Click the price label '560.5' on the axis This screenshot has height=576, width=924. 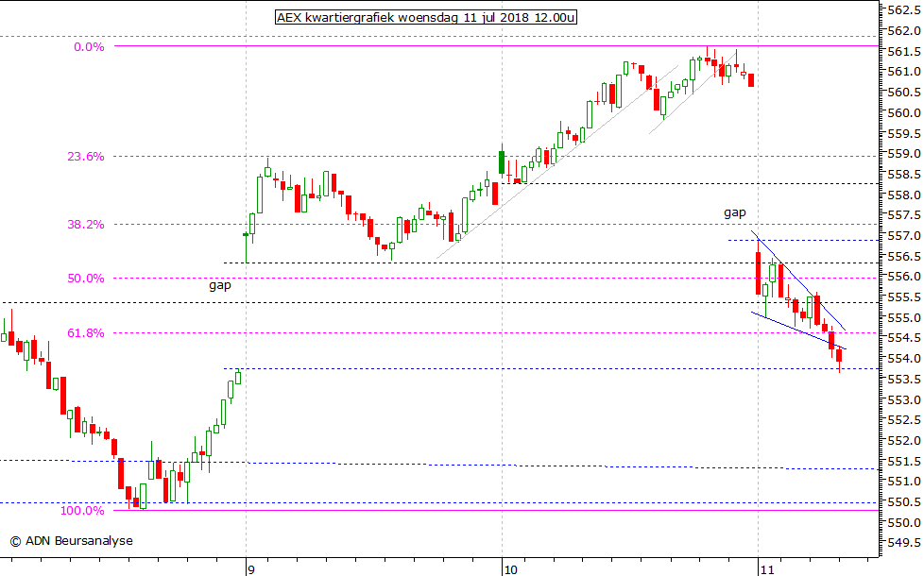(x=904, y=92)
